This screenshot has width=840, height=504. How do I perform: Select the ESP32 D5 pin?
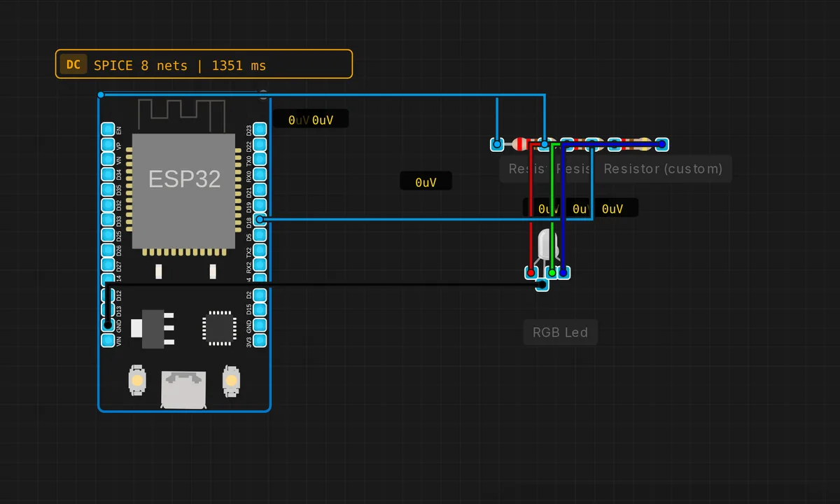(260, 235)
